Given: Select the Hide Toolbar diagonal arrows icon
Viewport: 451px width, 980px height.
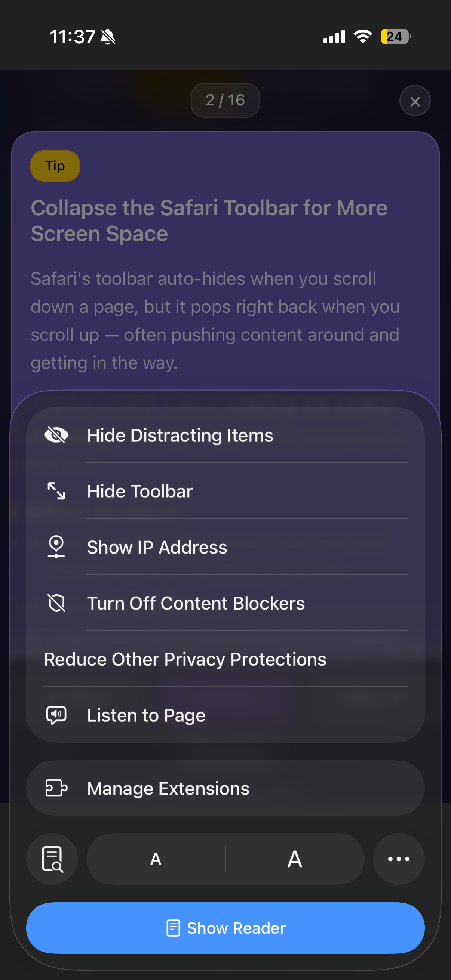Looking at the screenshot, I should click(x=56, y=491).
